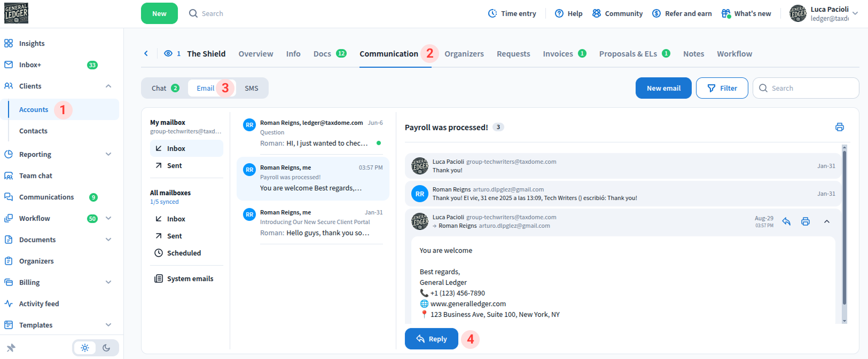Click the pin icon at sidebar bottom
This screenshot has height=359, width=868.
[11, 348]
